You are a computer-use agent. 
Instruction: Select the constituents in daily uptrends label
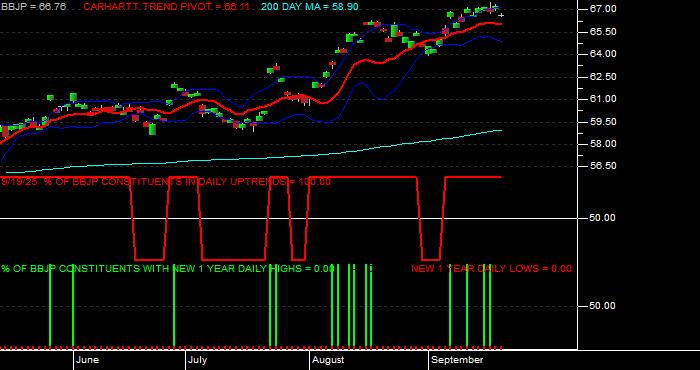point(166,182)
